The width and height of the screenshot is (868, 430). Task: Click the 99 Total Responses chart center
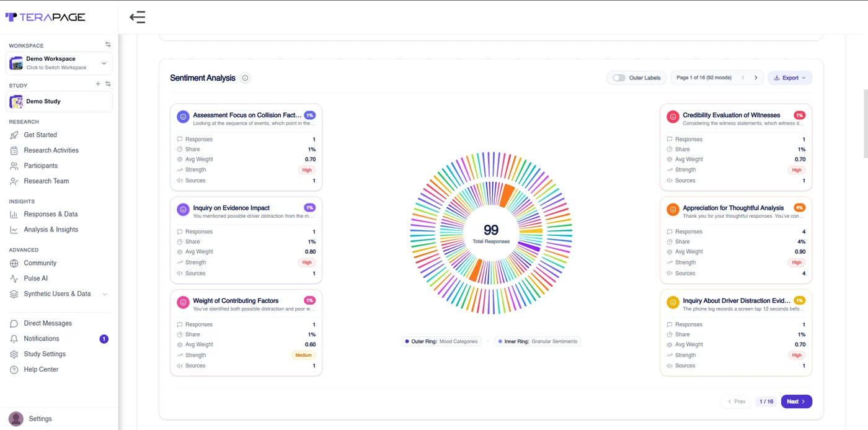tap(491, 233)
